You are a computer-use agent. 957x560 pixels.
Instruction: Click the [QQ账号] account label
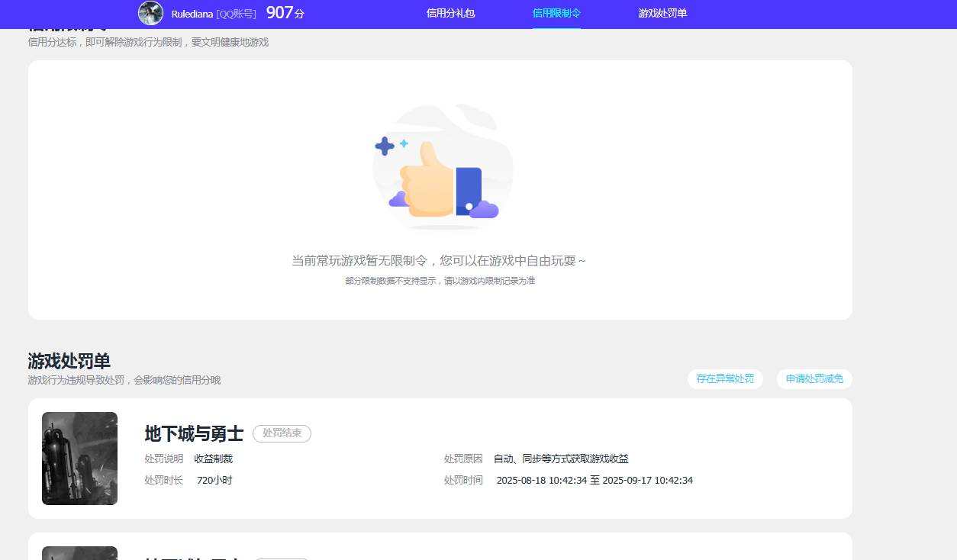coord(237,14)
